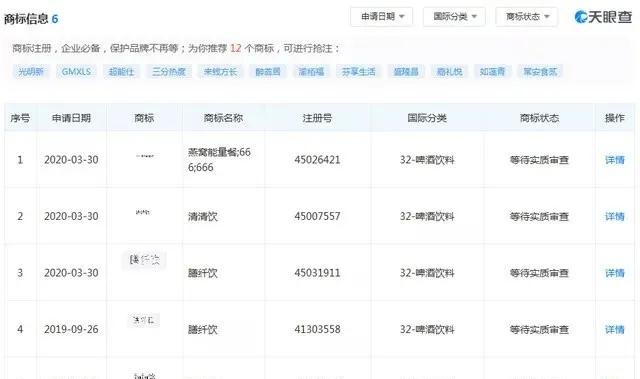The height and width of the screenshot is (379, 640).
Task: View 详情 for registration 45031911
Action: (615, 273)
